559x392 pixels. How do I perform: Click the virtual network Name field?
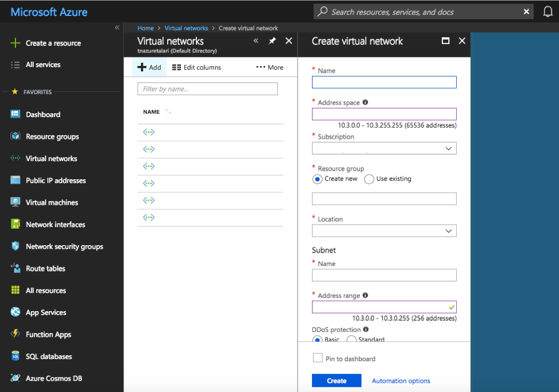pyautogui.click(x=384, y=82)
